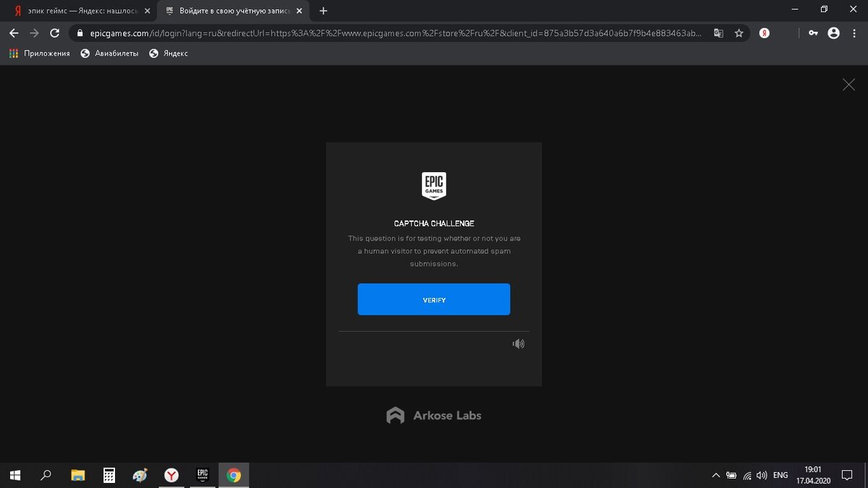Click the CAPTCHA CHALLENGE heading
The height and width of the screenshot is (488, 868).
[x=434, y=223]
